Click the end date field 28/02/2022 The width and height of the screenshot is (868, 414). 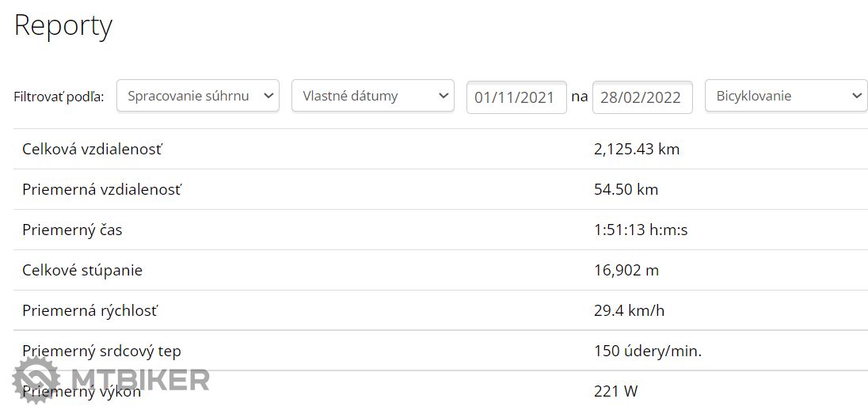641,98
